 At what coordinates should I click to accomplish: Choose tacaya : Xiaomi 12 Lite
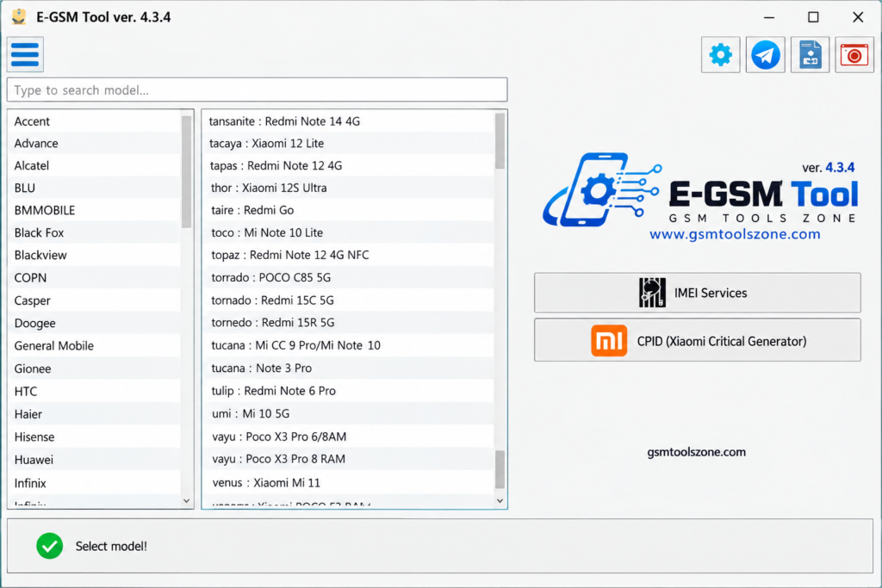(x=348, y=144)
